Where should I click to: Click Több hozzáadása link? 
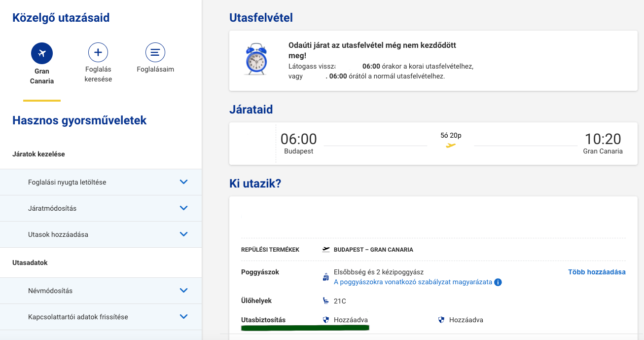[597, 272]
